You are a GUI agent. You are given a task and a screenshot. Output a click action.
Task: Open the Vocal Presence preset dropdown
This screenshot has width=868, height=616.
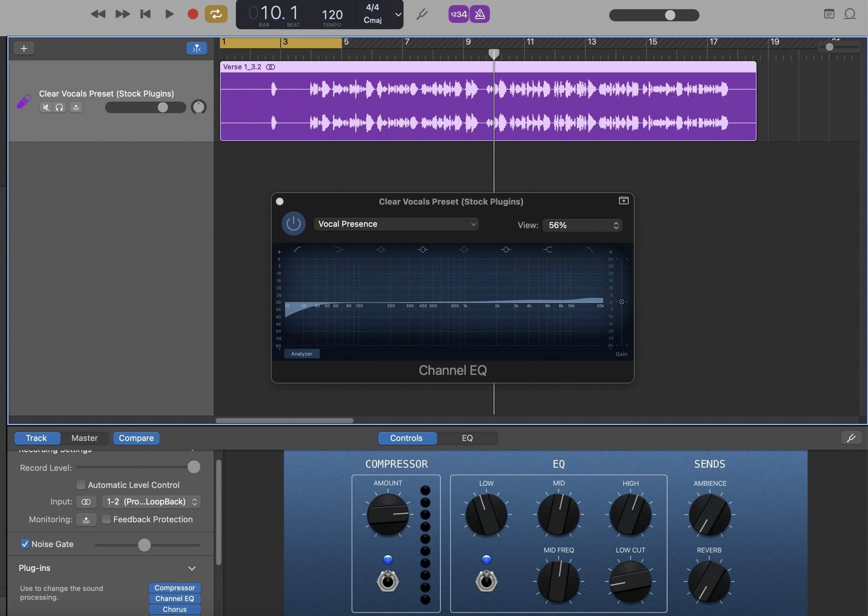(396, 224)
